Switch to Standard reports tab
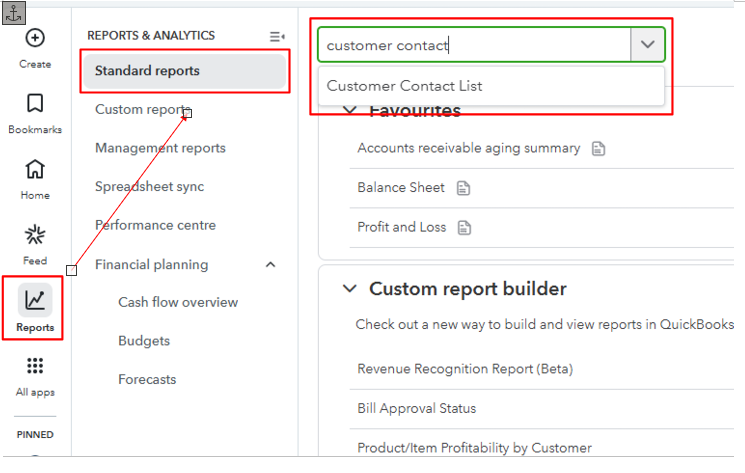 147,71
